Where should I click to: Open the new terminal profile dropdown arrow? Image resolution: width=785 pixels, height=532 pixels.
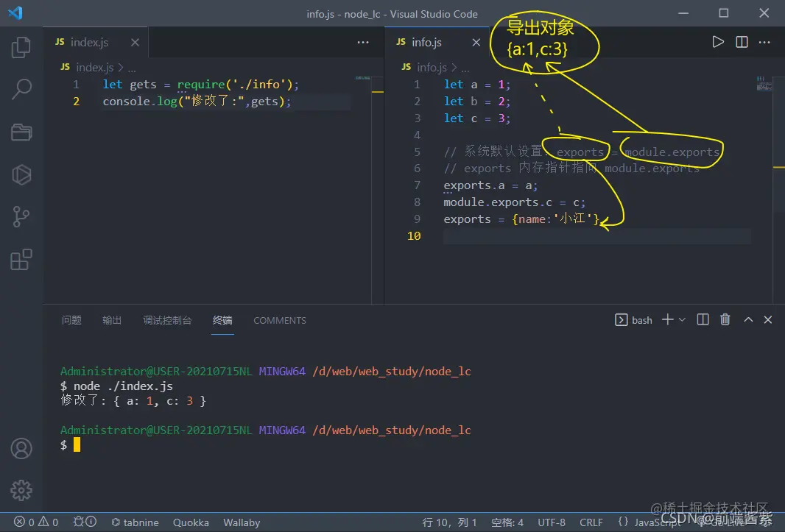(x=682, y=320)
